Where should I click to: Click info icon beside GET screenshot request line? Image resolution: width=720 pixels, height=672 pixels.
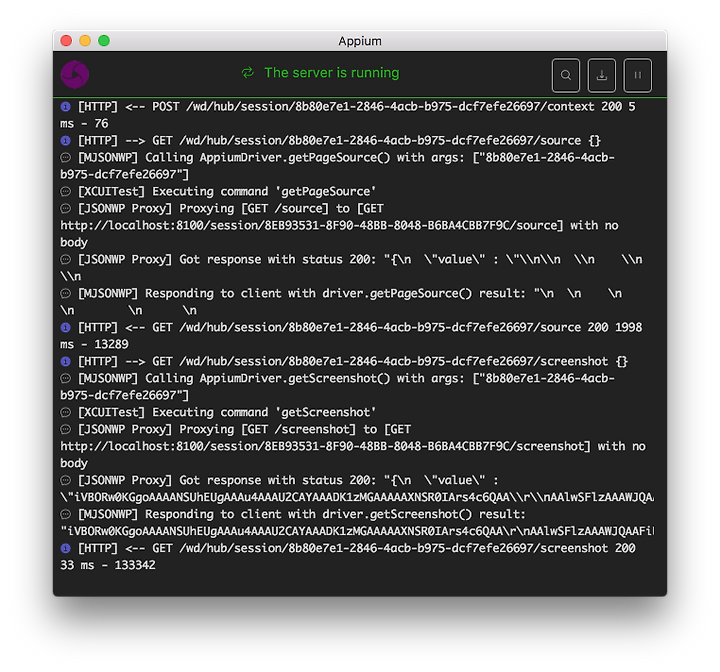coord(66,361)
